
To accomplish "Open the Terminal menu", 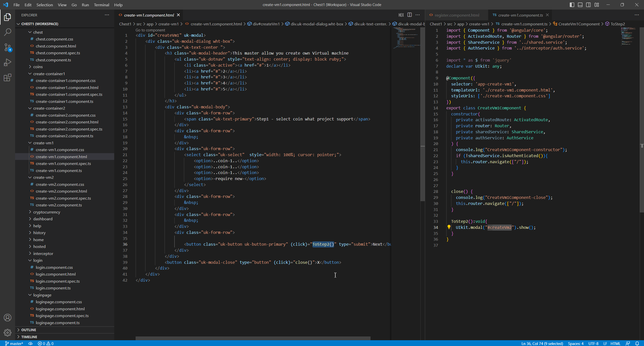I will click(101, 5).
